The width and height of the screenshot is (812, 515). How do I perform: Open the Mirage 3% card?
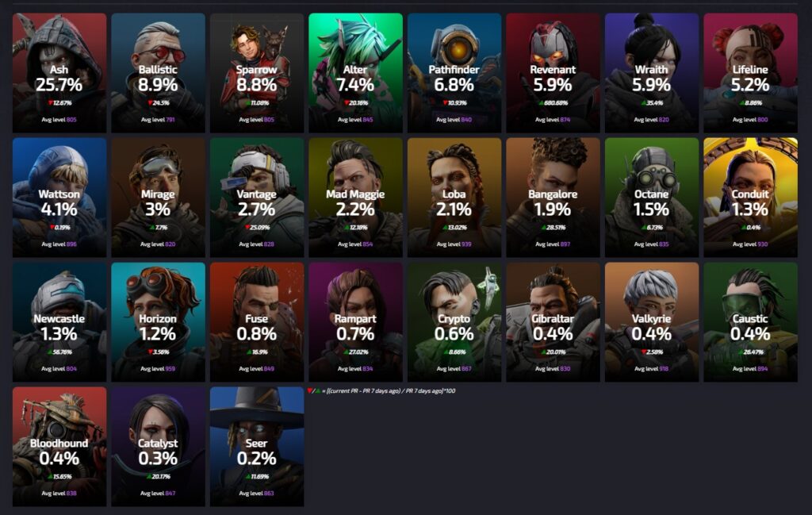[158, 198]
